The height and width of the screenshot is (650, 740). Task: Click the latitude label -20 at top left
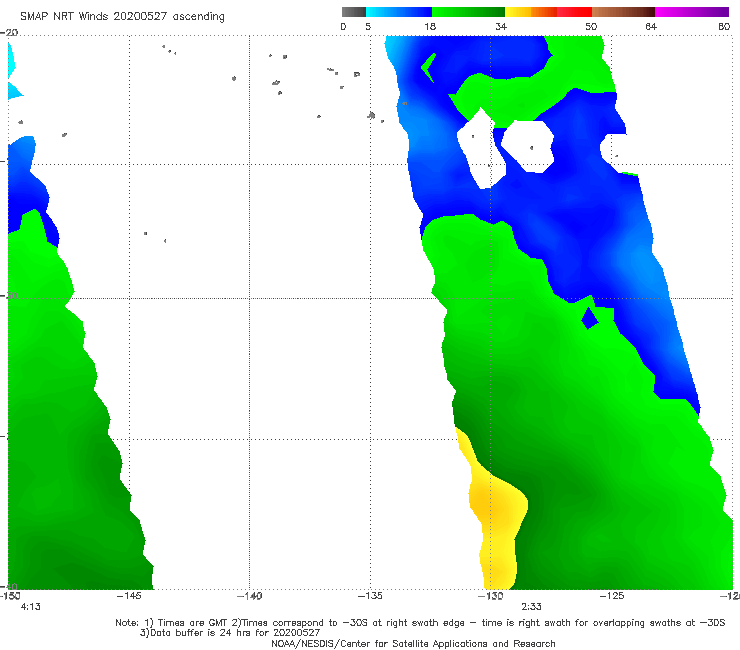point(9,33)
